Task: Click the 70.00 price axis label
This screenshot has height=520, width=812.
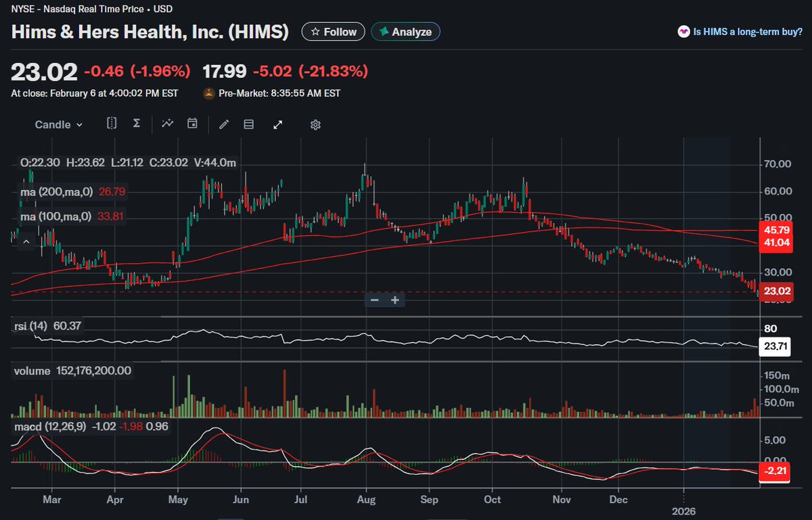Action: point(777,164)
